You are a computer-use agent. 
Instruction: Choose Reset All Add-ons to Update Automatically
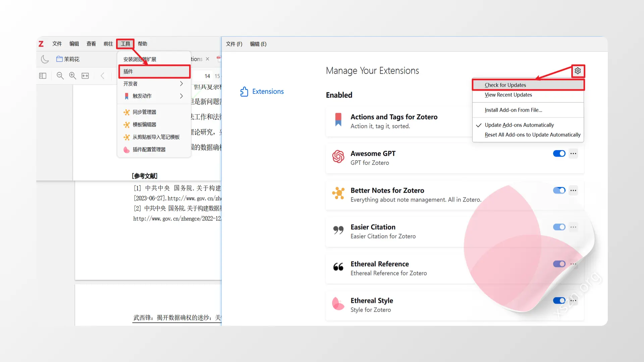pyautogui.click(x=528, y=135)
